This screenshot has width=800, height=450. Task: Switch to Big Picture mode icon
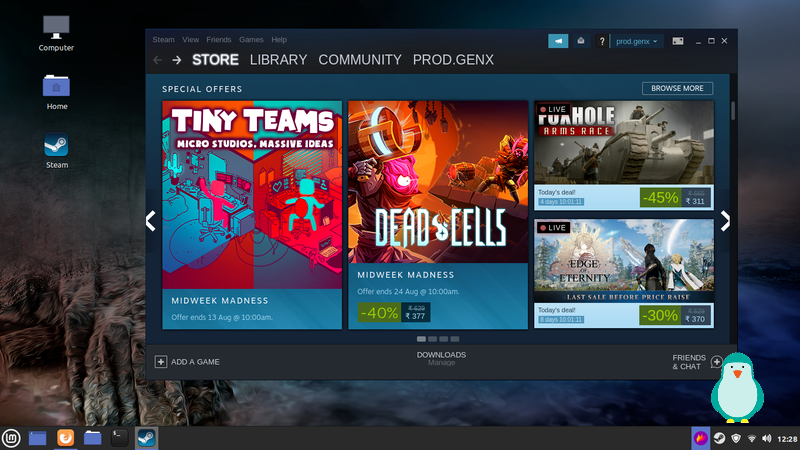(678, 41)
